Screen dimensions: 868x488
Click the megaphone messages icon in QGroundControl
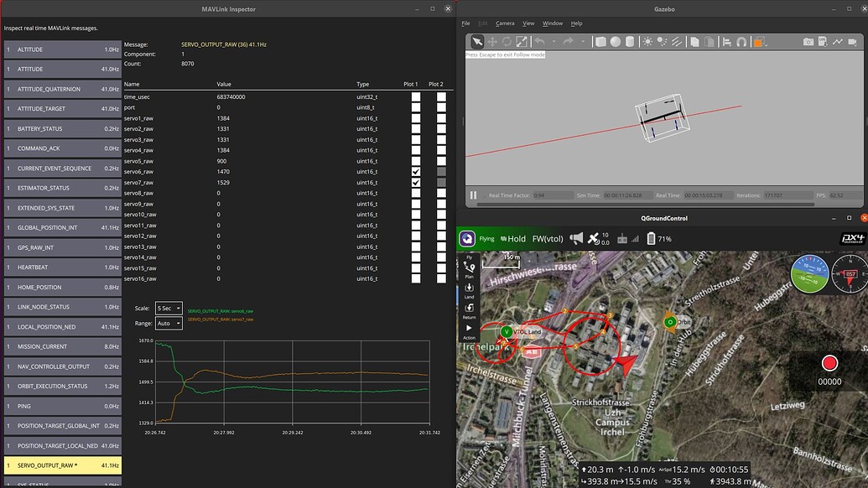pyautogui.click(x=576, y=238)
